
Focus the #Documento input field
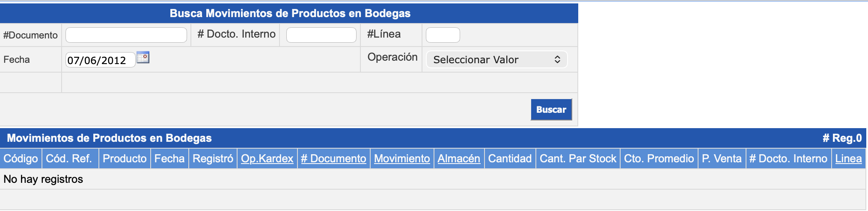pos(126,35)
